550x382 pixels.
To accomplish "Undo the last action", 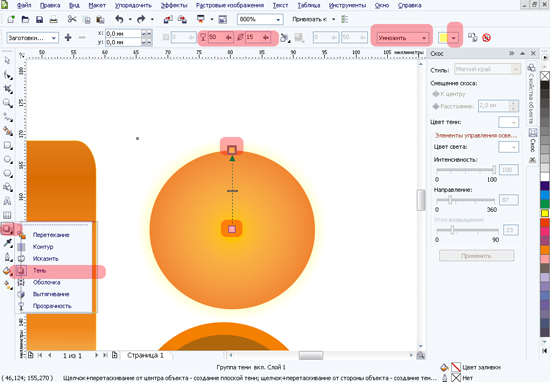I will [x=119, y=19].
